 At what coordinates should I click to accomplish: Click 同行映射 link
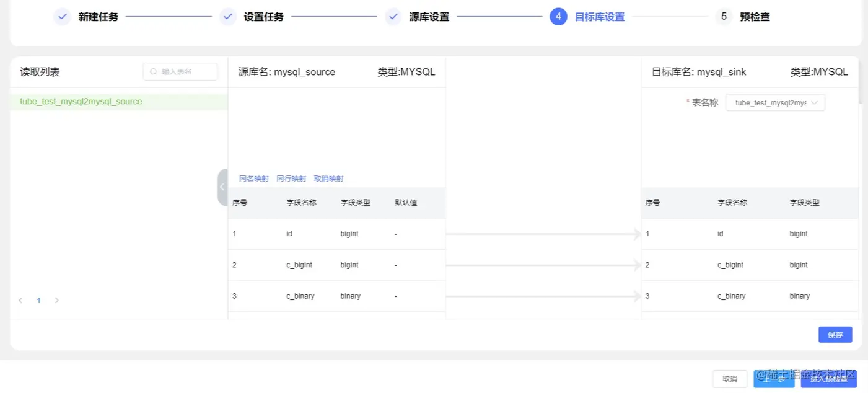(x=291, y=179)
